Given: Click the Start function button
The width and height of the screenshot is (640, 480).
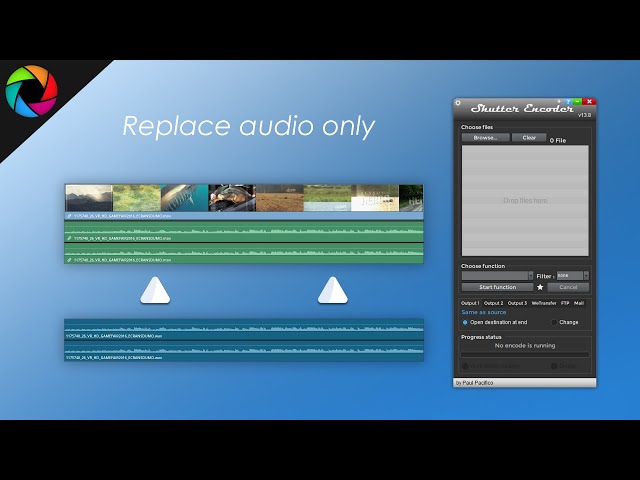Looking at the screenshot, I should (498, 287).
